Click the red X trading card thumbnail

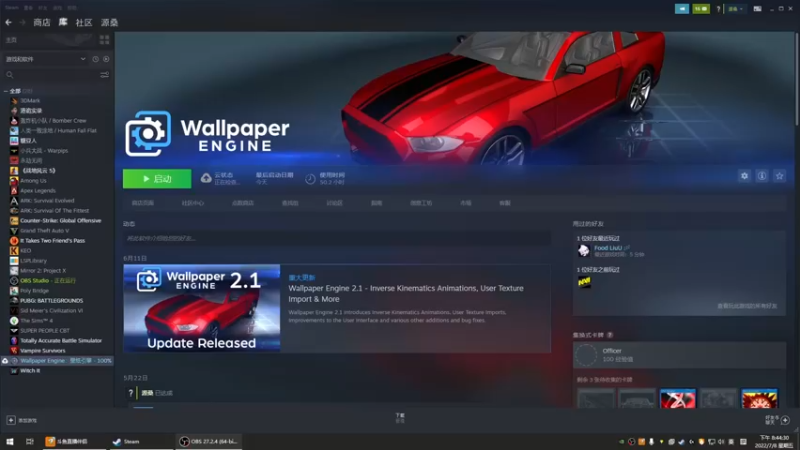pos(677,398)
